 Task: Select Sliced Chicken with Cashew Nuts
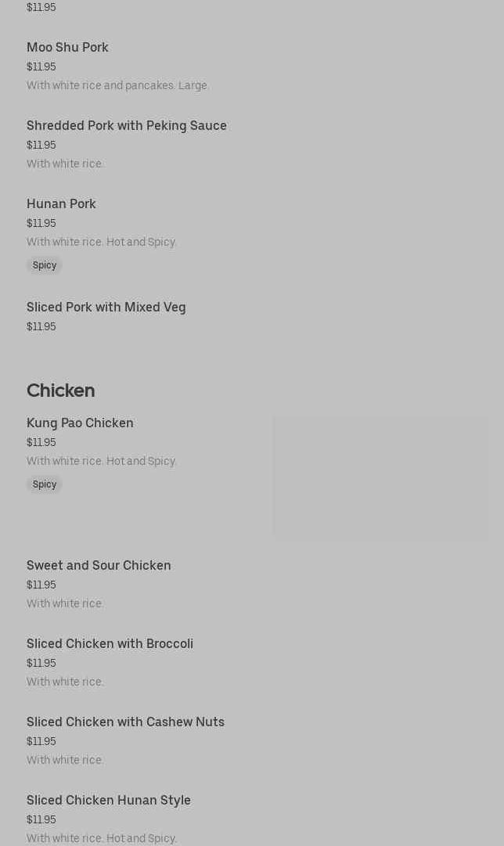[125, 722]
